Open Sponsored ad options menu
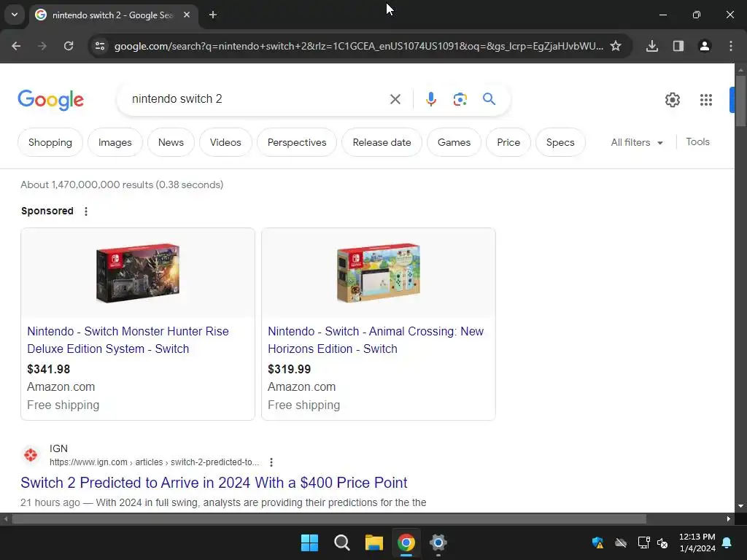The image size is (747, 560). 86,211
